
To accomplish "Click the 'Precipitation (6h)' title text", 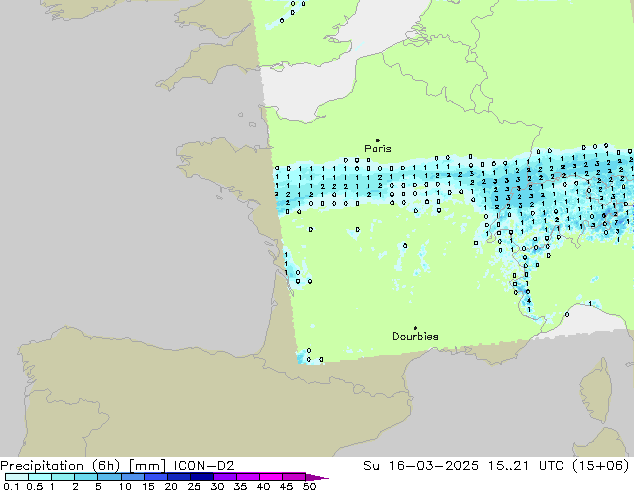I will tap(60, 466).
